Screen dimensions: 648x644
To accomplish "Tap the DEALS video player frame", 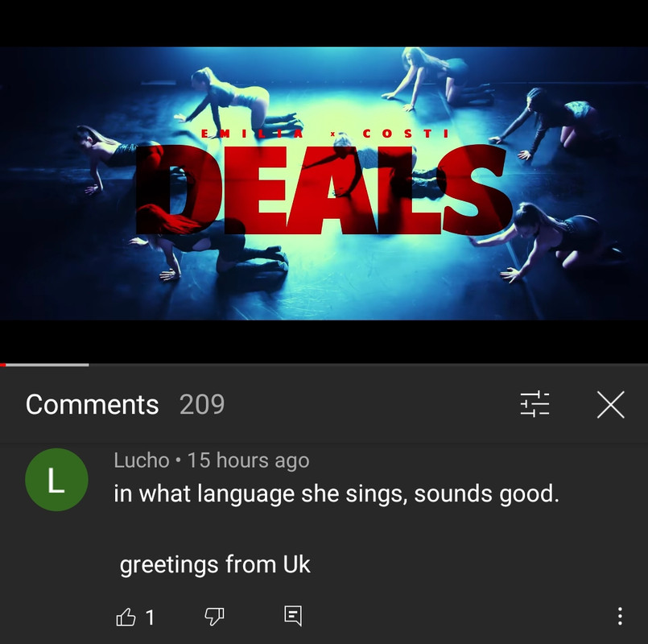I will (324, 183).
